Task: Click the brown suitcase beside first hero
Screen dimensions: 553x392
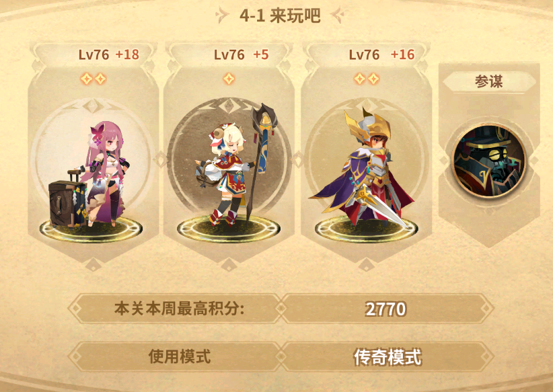Action: (x=67, y=202)
